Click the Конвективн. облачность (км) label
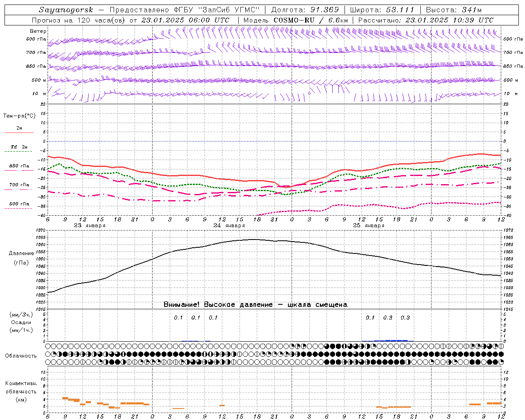 pos(21,391)
